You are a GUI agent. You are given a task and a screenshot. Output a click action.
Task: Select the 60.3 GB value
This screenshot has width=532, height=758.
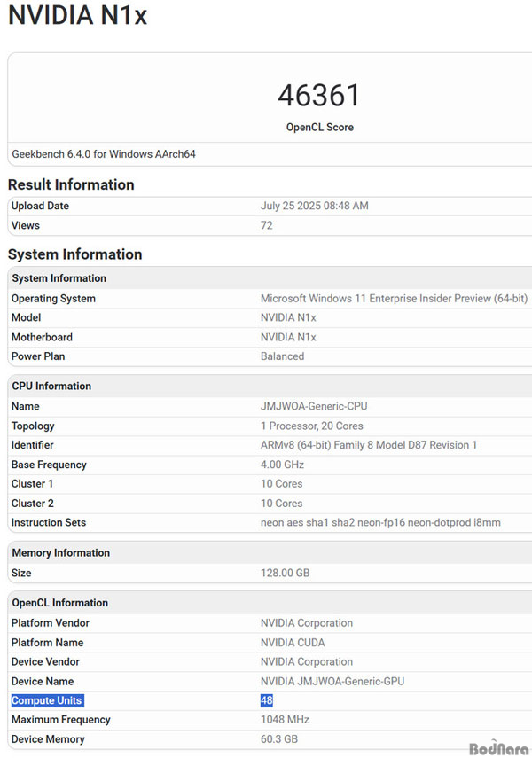tap(279, 739)
